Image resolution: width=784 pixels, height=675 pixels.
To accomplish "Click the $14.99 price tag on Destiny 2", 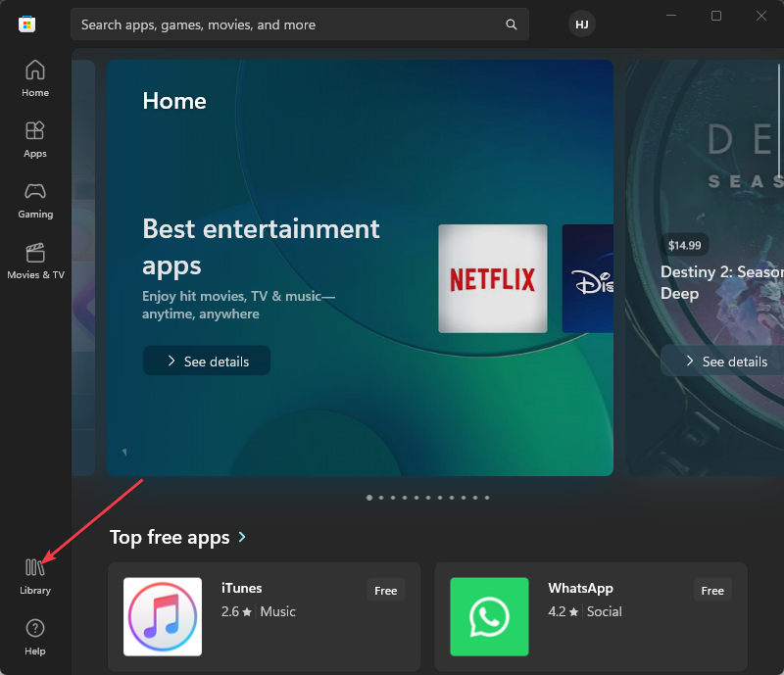I will coord(684,245).
